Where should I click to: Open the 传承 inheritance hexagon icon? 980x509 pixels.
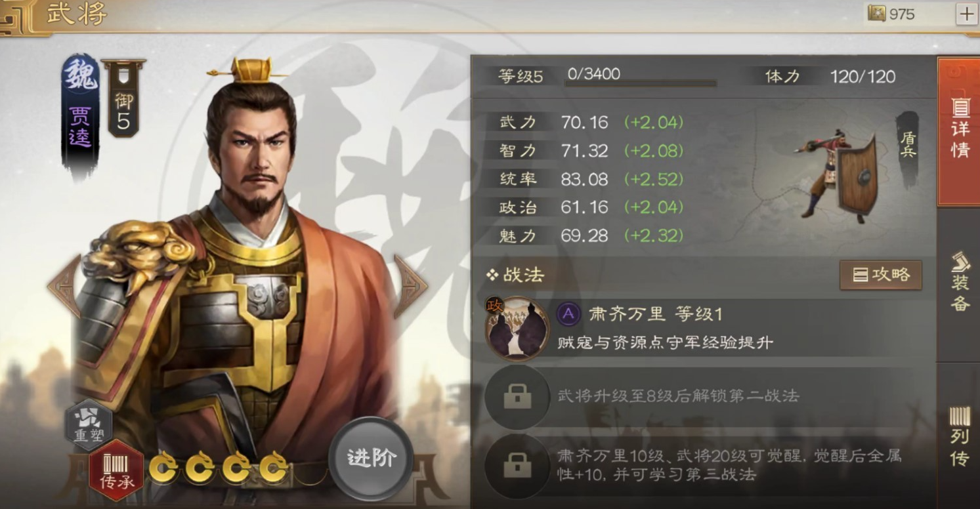117,470
